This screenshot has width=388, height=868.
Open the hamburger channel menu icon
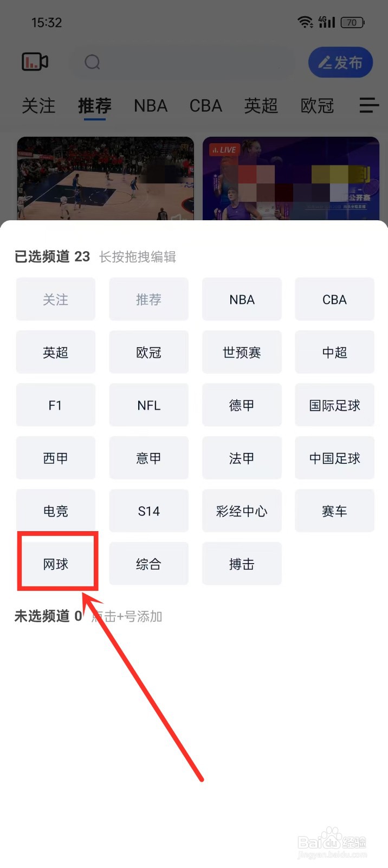369,105
